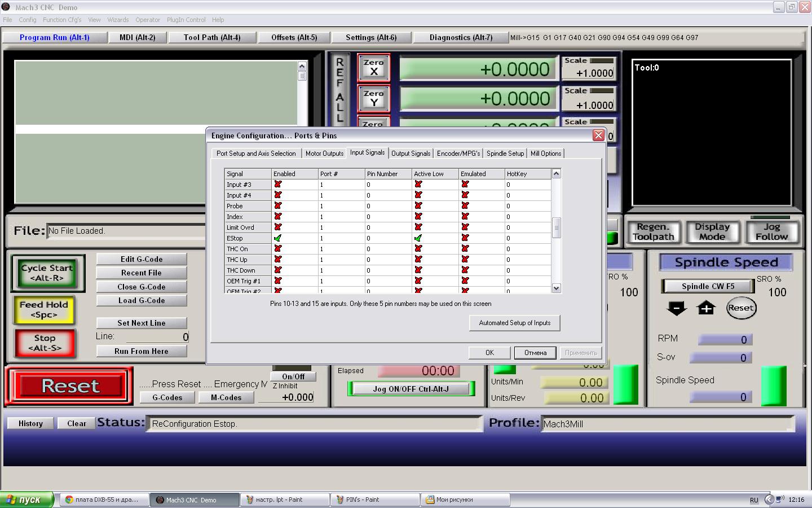Screen dimensions: 812x508
Task: Click the M-Codes button
Action: click(x=226, y=397)
